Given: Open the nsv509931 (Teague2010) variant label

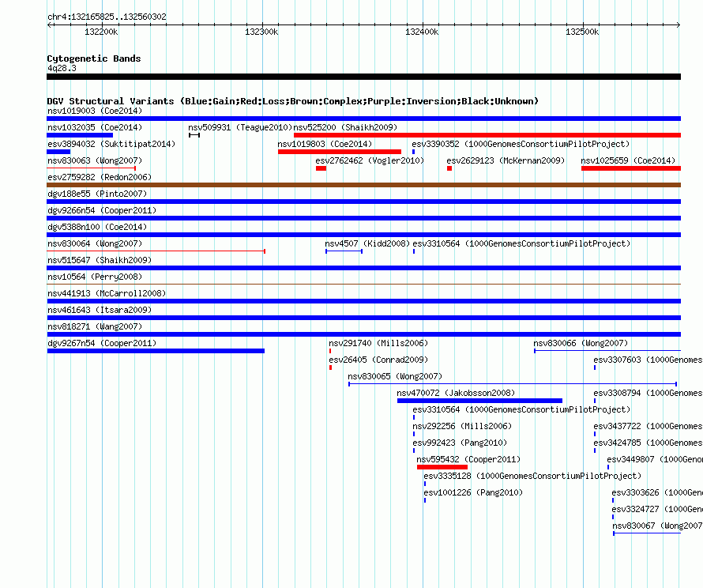Looking at the screenshot, I should (240, 127).
